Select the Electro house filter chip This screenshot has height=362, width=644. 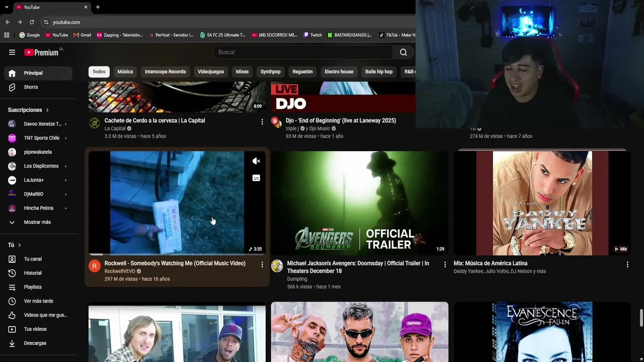339,71
